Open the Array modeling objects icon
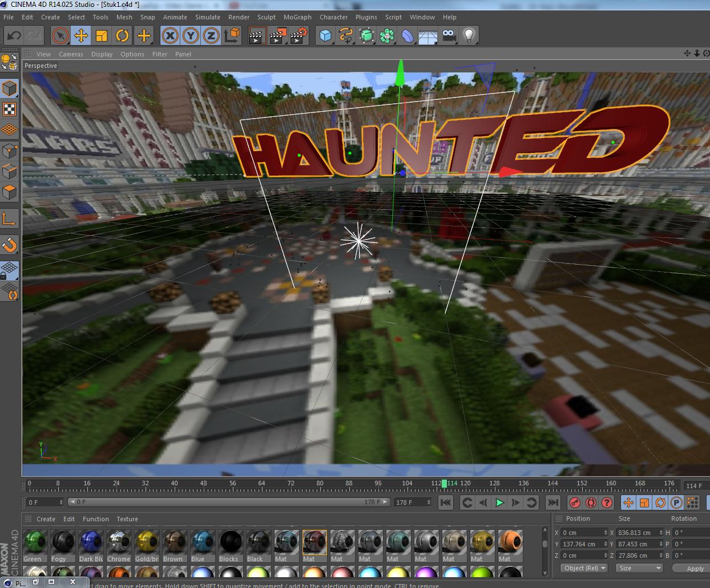Viewport: 710px width, 588px height. pos(387,36)
